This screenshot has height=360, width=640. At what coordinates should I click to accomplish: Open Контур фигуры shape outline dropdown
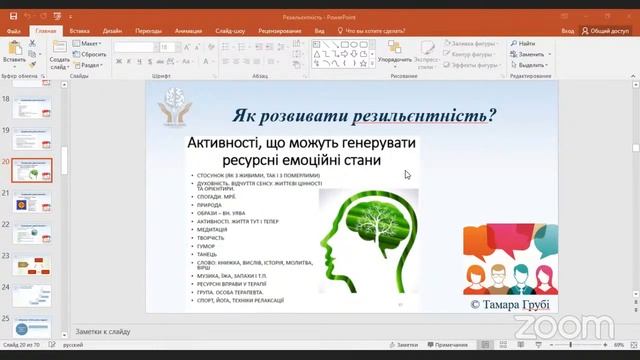click(470, 54)
